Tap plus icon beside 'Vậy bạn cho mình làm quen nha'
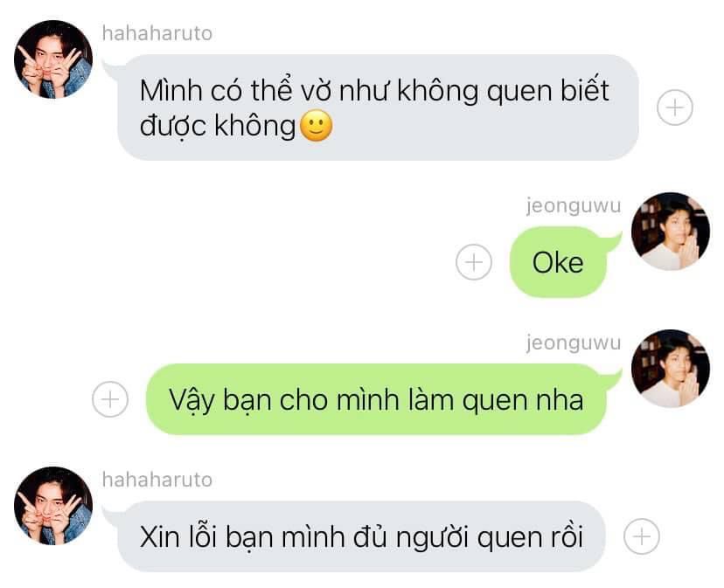Image resolution: width=724 pixels, height=588 pixels. 110,399
